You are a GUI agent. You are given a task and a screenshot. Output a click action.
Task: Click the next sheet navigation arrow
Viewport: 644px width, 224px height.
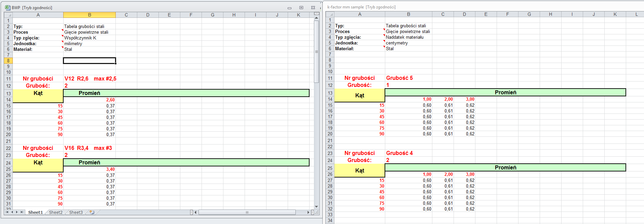(17, 212)
